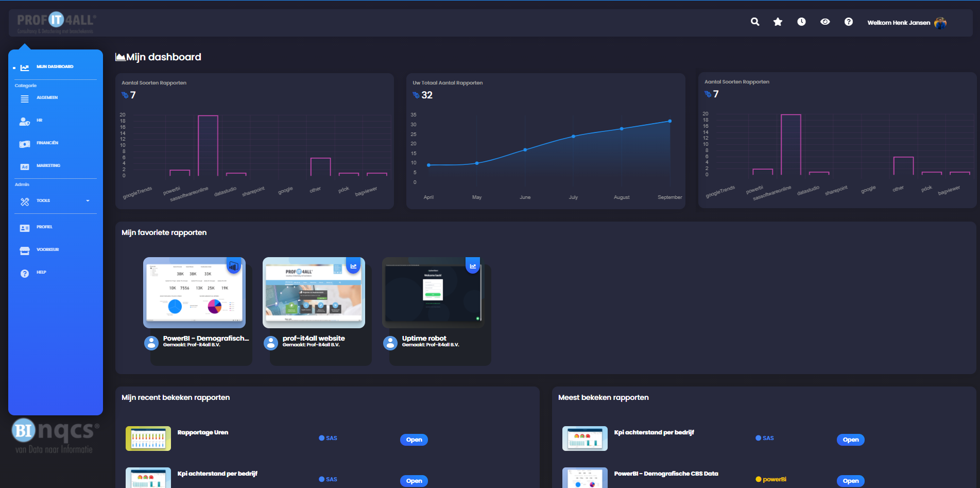
Task: Open the Rapportage Uren report
Action: 414,440
